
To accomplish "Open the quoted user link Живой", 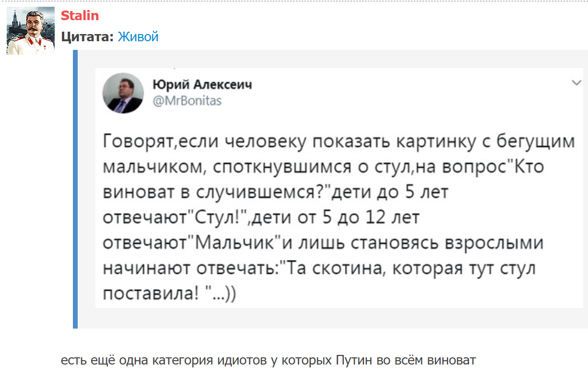I will click(138, 36).
